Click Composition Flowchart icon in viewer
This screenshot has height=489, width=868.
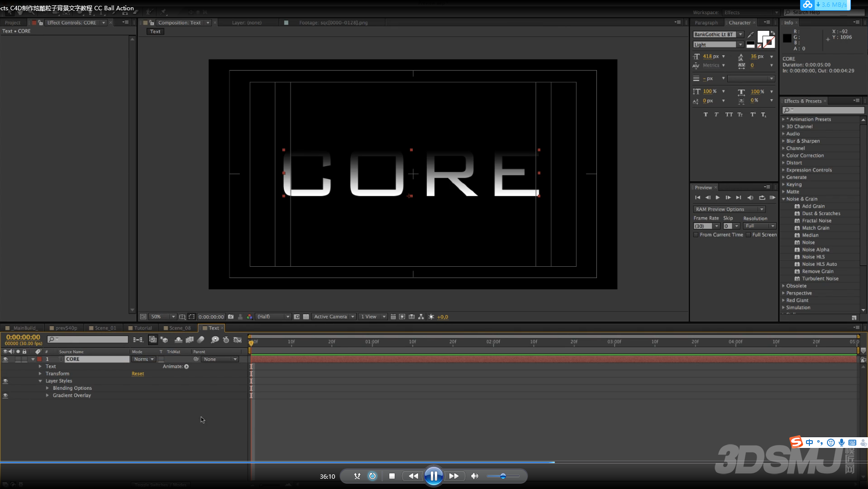(x=421, y=317)
